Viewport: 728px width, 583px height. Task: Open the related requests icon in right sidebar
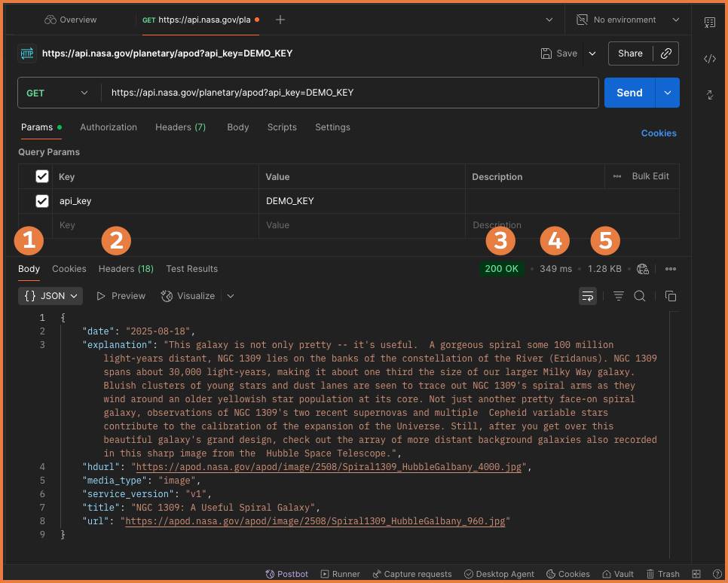pos(709,95)
